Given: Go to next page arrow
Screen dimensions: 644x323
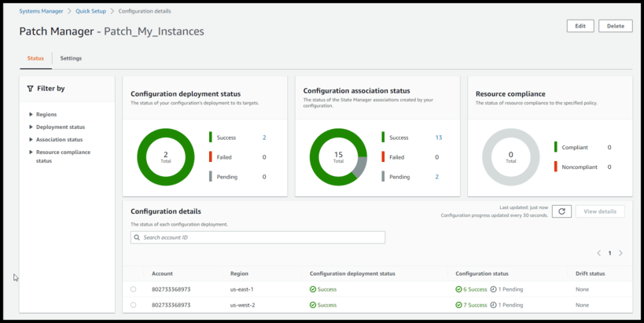Looking at the screenshot, I should click(x=620, y=253).
